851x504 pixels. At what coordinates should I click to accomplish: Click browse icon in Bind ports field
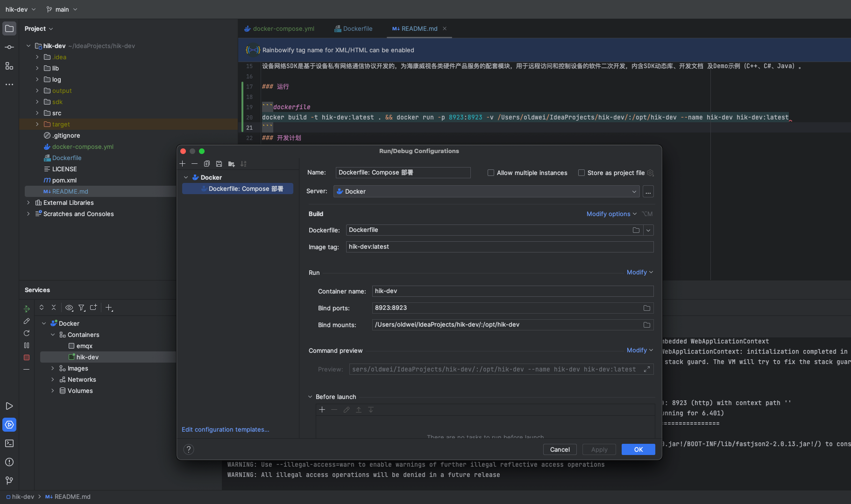(647, 308)
